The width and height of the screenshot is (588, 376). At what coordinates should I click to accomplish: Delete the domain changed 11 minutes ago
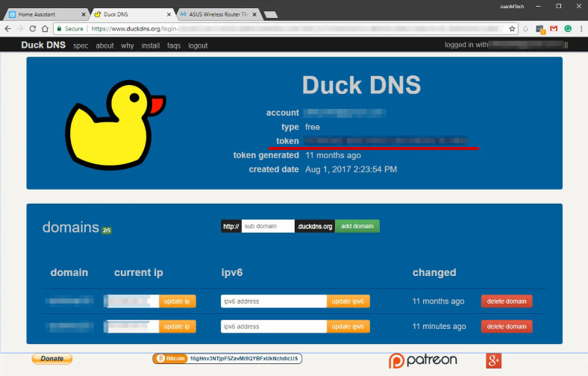point(507,327)
